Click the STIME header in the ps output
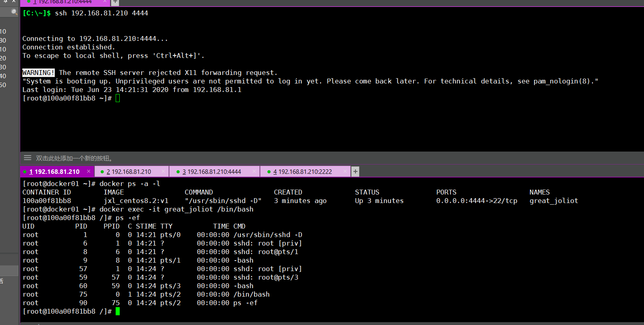The image size is (644, 325). 146,226
